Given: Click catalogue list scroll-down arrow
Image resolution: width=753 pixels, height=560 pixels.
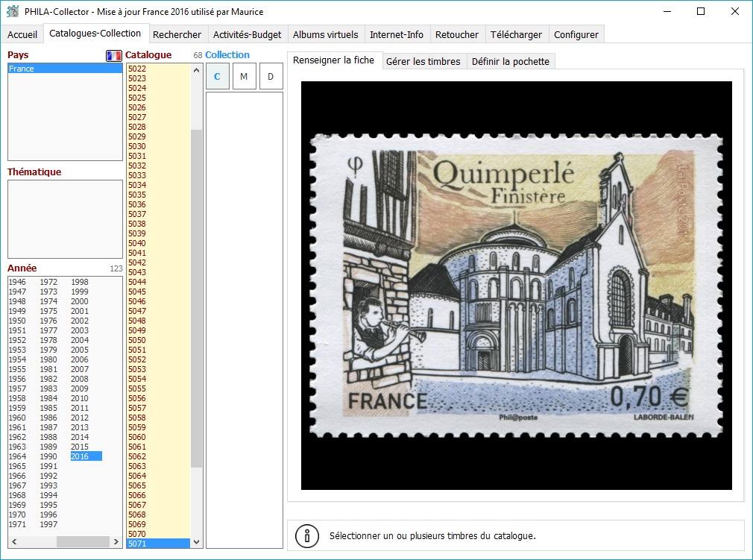Looking at the screenshot, I should click(196, 542).
